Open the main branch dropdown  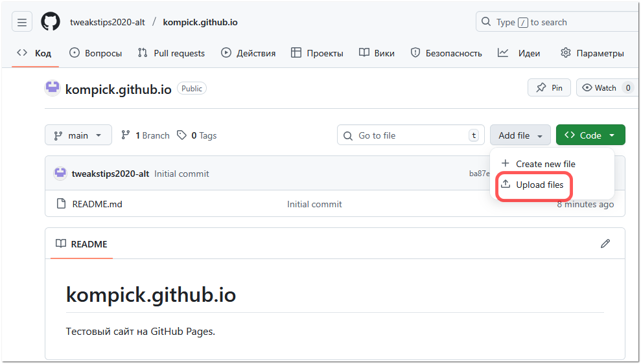tap(78, 135)
